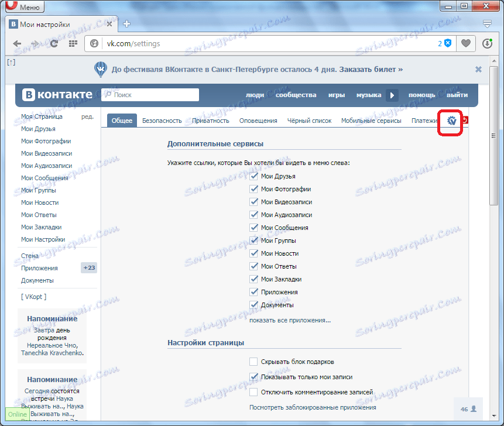The image size is (504, 426).
Task: Open the friends online counter 46
Action: click(x=468, y=409)
